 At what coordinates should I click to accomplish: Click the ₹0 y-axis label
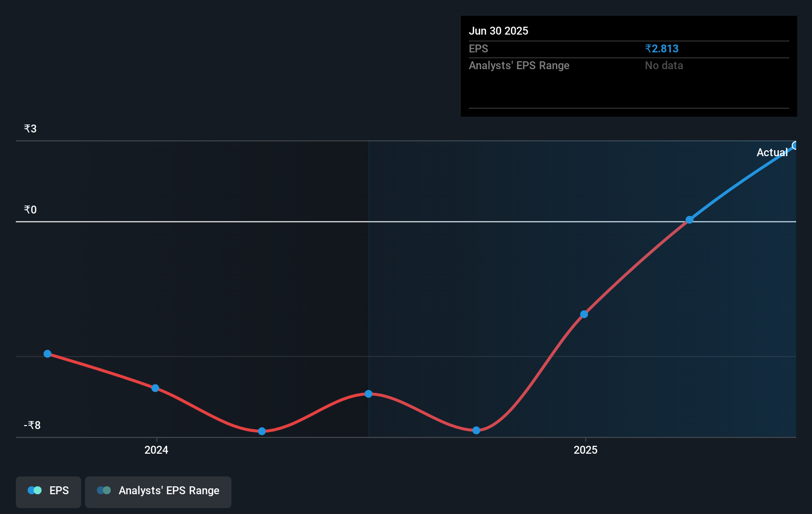(x=30, y=210)
